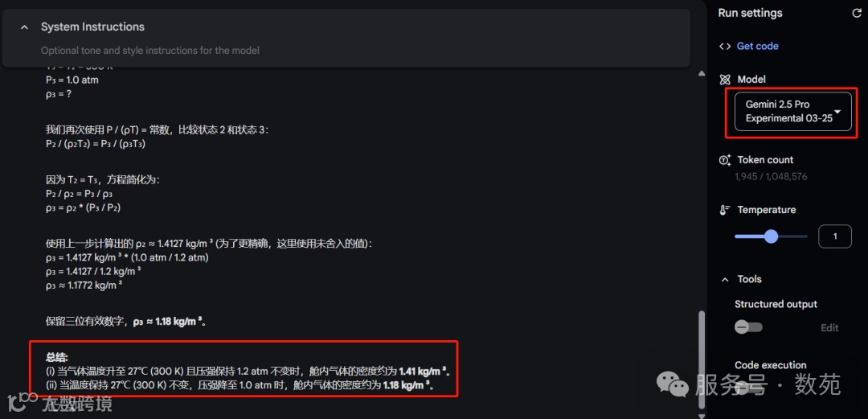Click the WeChat logo icon in watermark
The width and height of the screenshot is (868, 419).
(671, 384)
